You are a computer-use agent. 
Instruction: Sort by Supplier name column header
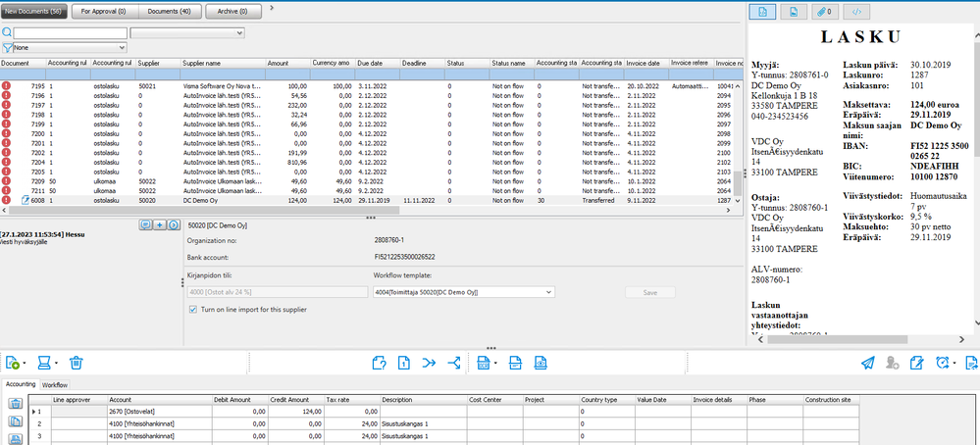point(223,63)
